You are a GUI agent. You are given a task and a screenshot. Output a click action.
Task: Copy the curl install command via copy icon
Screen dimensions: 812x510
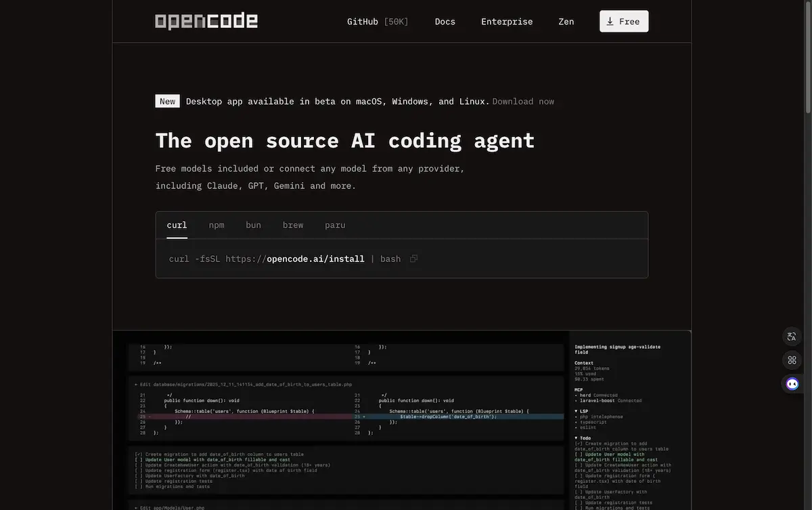tap(413, 258)
